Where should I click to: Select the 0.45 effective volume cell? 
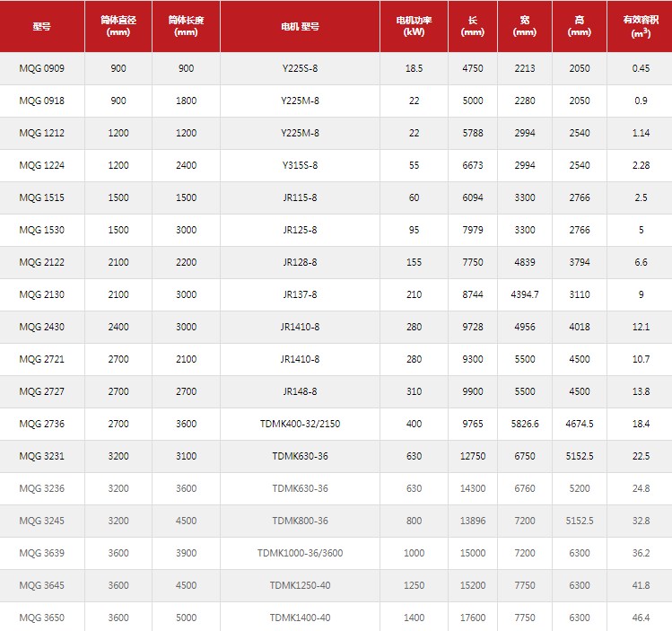click(x=641, y=68)
